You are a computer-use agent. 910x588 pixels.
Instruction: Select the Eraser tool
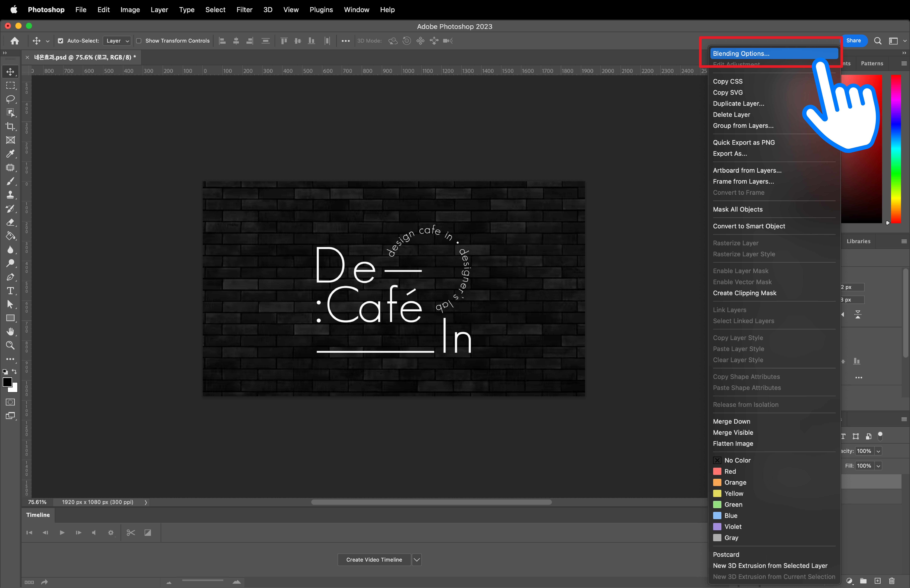tap(10, 222)
